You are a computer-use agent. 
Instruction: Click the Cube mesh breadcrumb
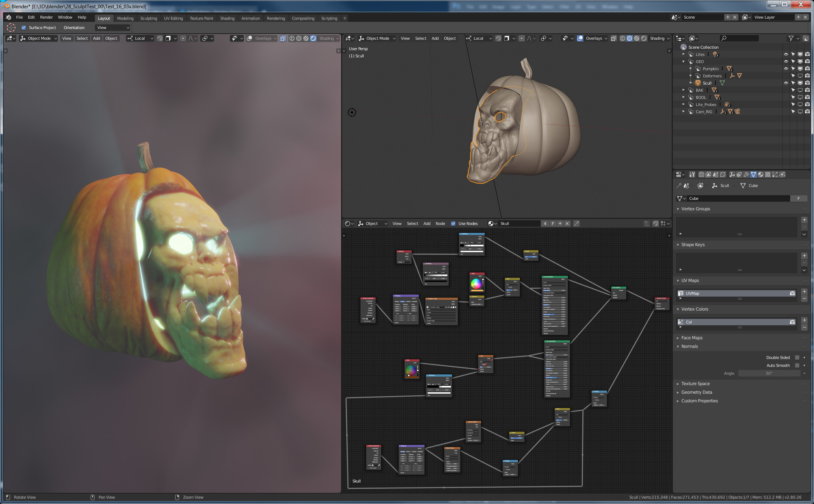point(749,186)
